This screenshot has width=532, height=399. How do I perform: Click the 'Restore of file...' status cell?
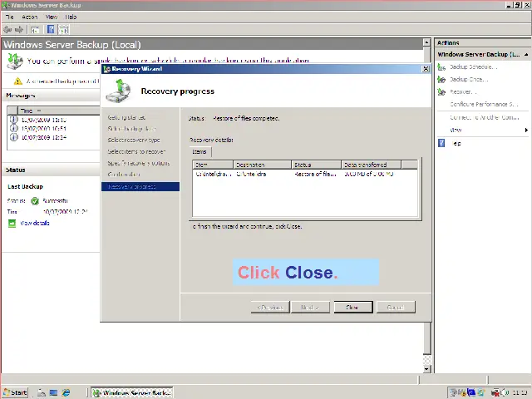315,174
